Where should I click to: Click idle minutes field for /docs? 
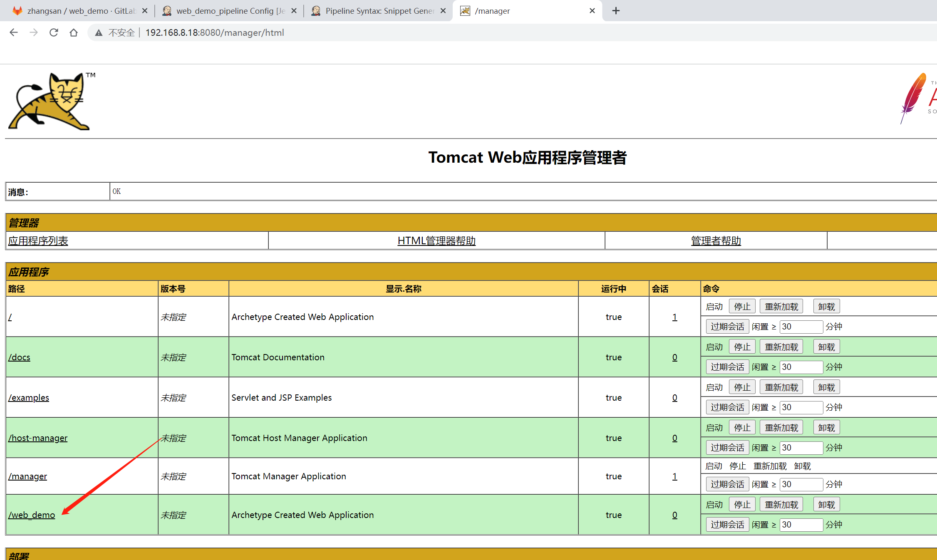tap(801, 367)
